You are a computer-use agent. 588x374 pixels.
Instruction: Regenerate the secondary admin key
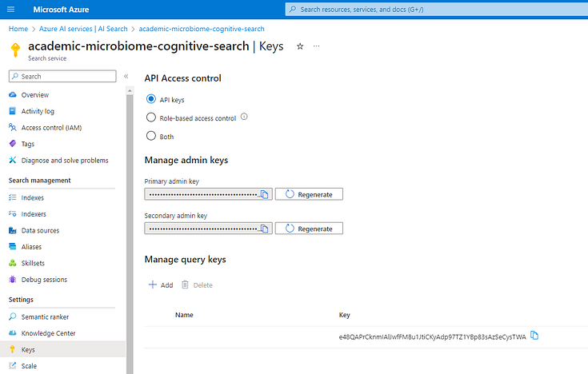tap(309, 229)
